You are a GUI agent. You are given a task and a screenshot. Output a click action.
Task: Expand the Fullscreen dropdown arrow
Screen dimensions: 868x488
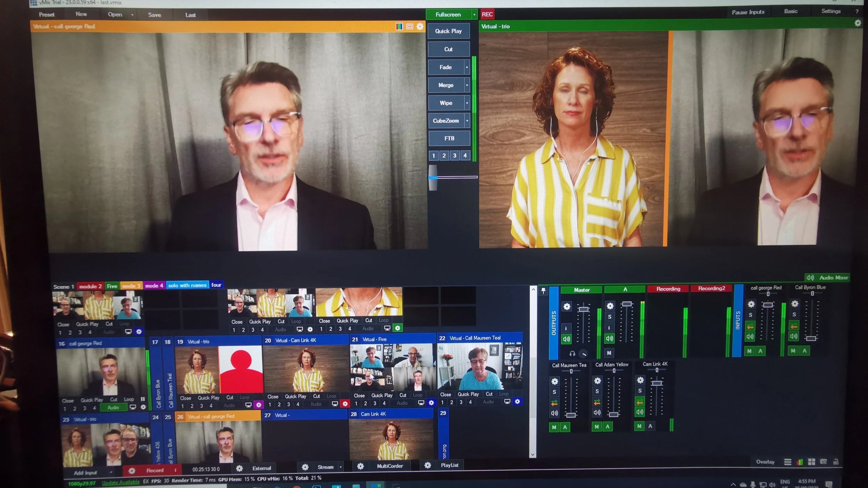click(474, 15)
